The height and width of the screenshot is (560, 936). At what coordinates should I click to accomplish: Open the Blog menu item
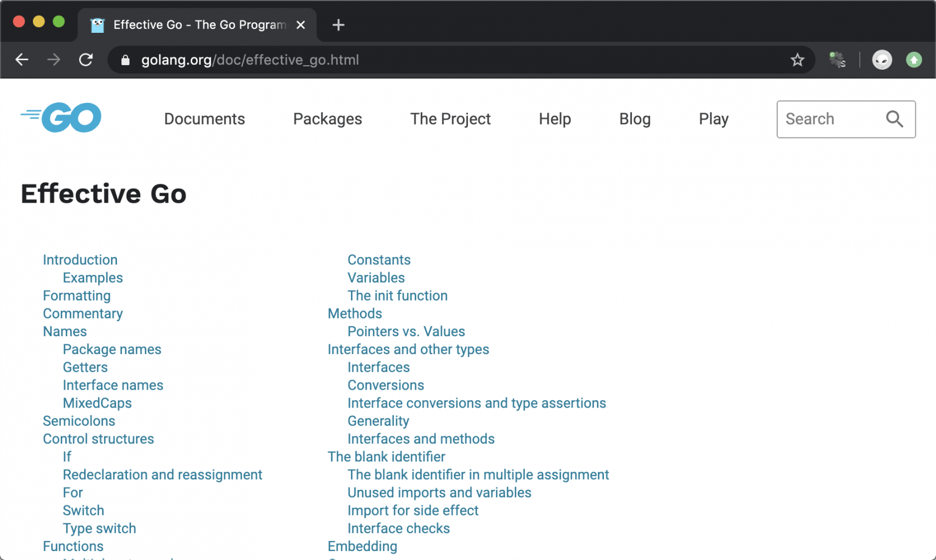click(x=635, y=119)
